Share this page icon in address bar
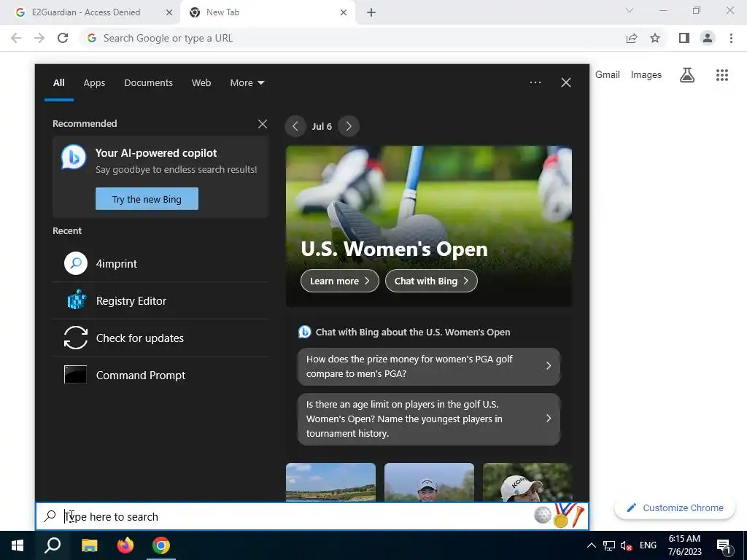This screenshot has height=560, width=747. tap(632, 38)
